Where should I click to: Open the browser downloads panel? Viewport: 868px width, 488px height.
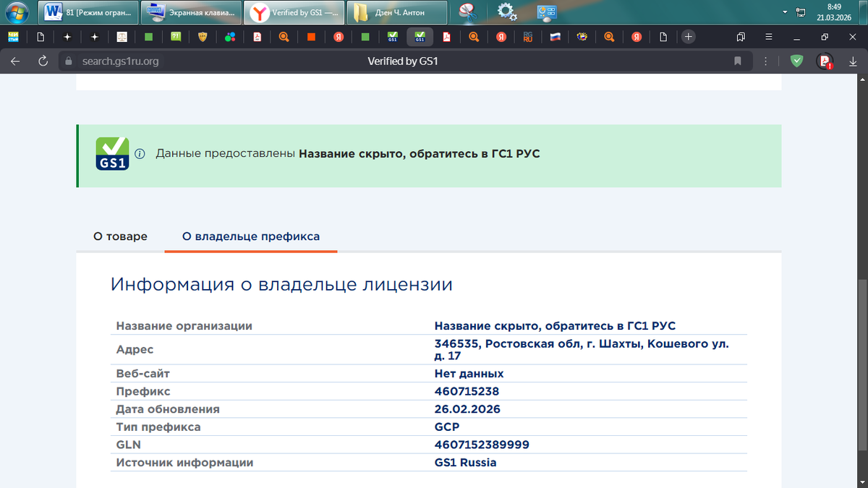[x=853, y=61]
